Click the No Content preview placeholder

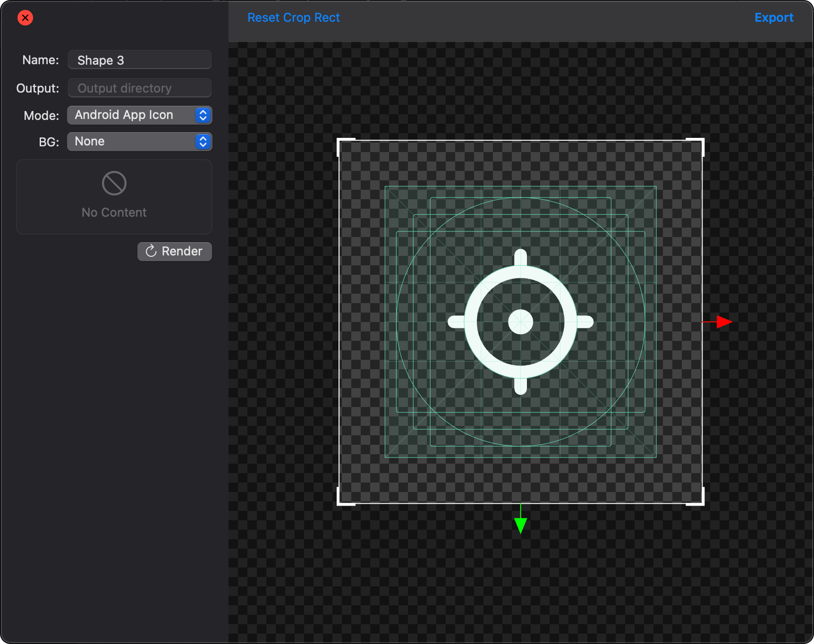pyautogui.click(x=114, y=197)
